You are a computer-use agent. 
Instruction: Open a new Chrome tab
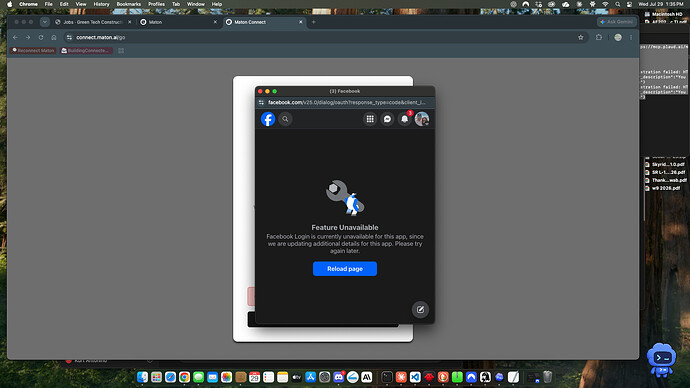tap(314, 22)
